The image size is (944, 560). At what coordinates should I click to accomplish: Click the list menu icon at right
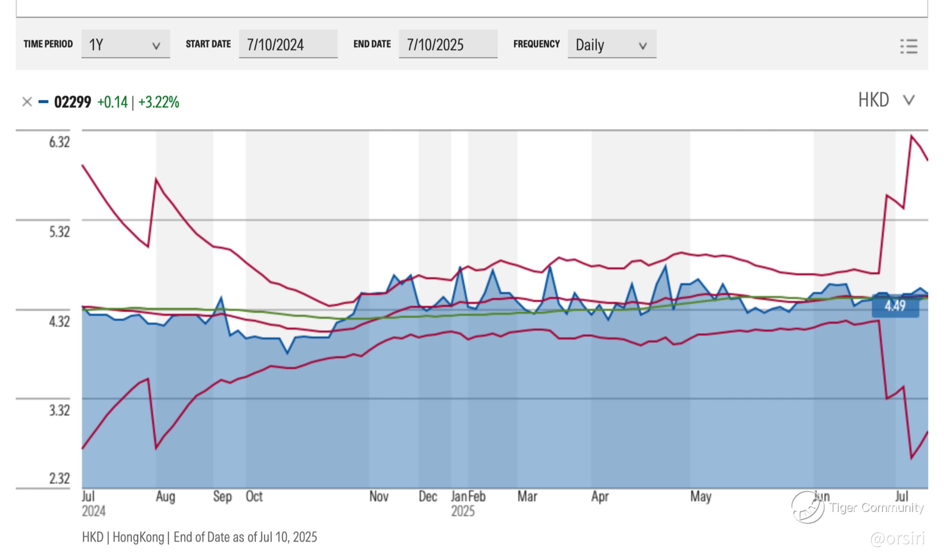(909, 46)
